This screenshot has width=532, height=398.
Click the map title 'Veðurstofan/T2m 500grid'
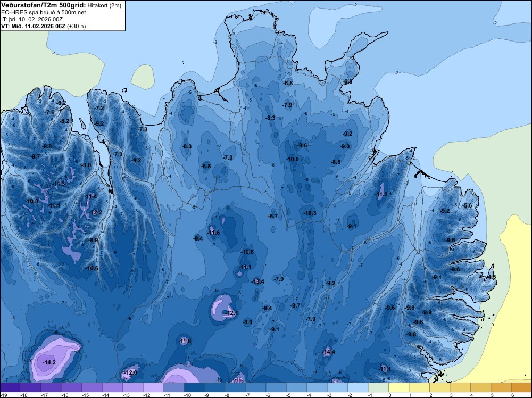click(43, 5)
